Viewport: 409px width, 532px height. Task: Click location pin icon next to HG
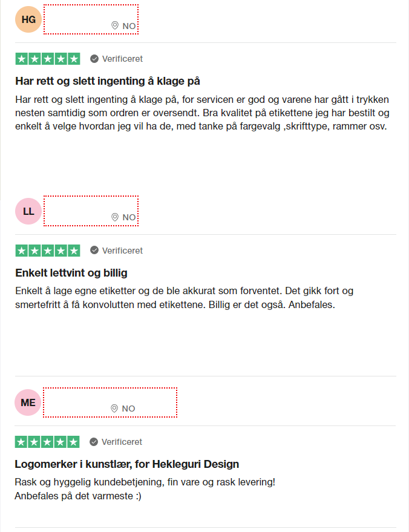(115, 25)
